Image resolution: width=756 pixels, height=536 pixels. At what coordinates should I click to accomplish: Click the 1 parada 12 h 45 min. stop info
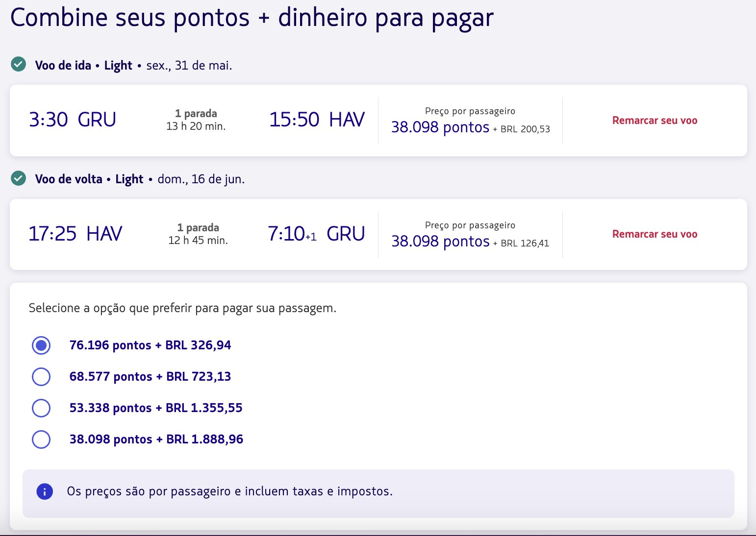tap(198, 234)
